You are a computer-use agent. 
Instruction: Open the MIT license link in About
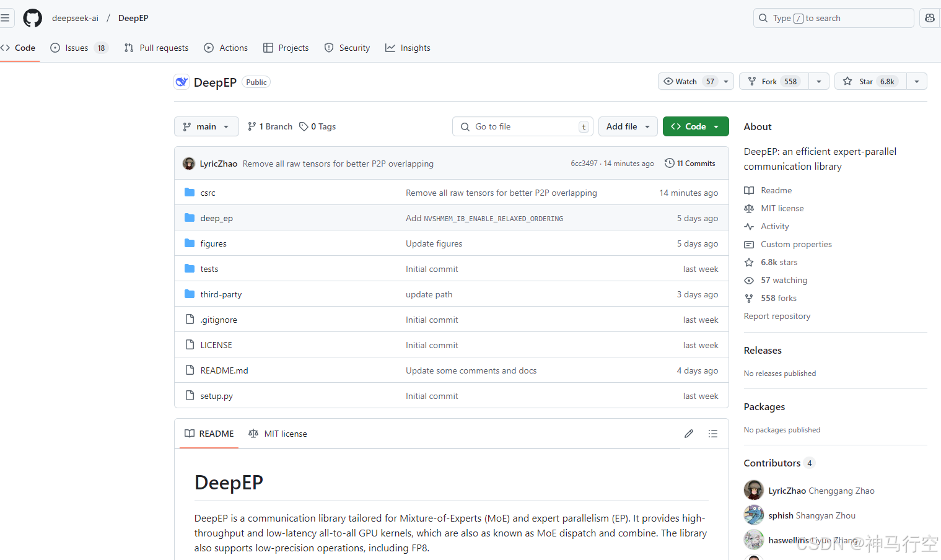pyautogui.click(x=782, y=208)
